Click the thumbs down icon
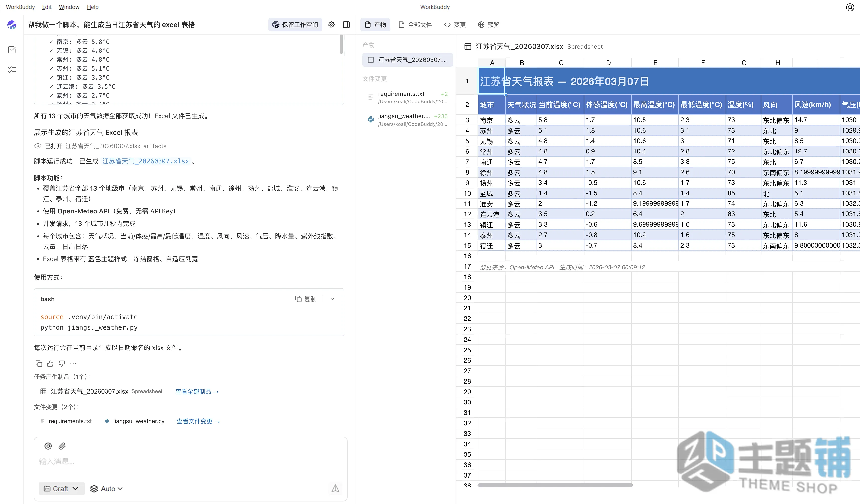860x504 pixels. pyautogui.click(x=62, y=363)
